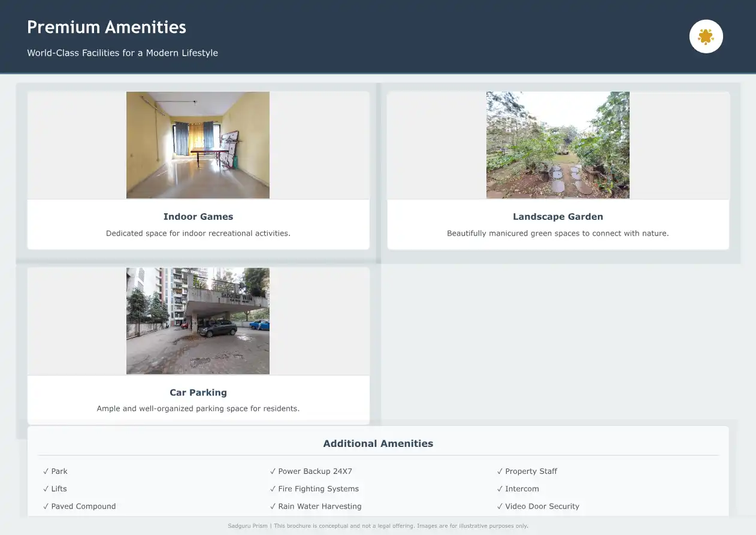Viewport: 756px width, 535px height.
Task: Select the Intercom amenity item
Action: 521,489
